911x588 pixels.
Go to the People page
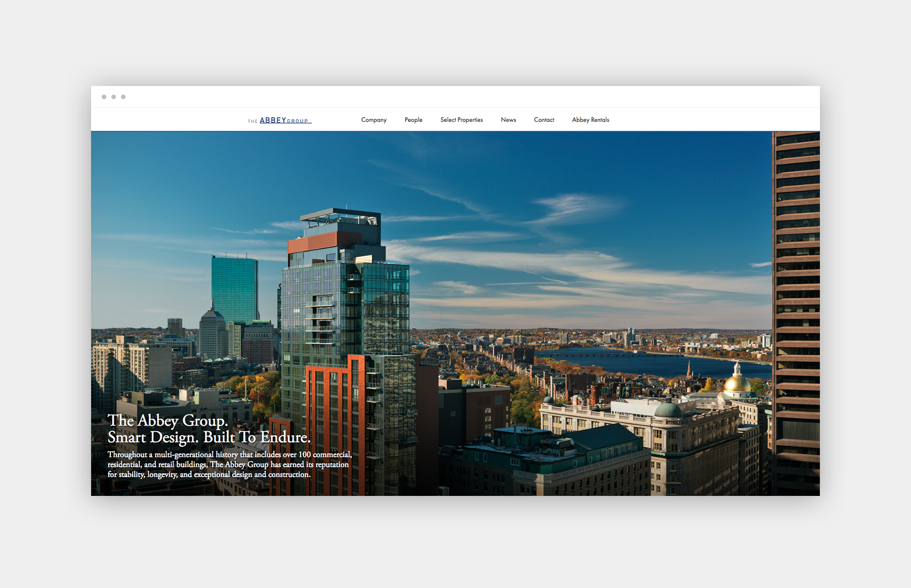tap(413, 120)
